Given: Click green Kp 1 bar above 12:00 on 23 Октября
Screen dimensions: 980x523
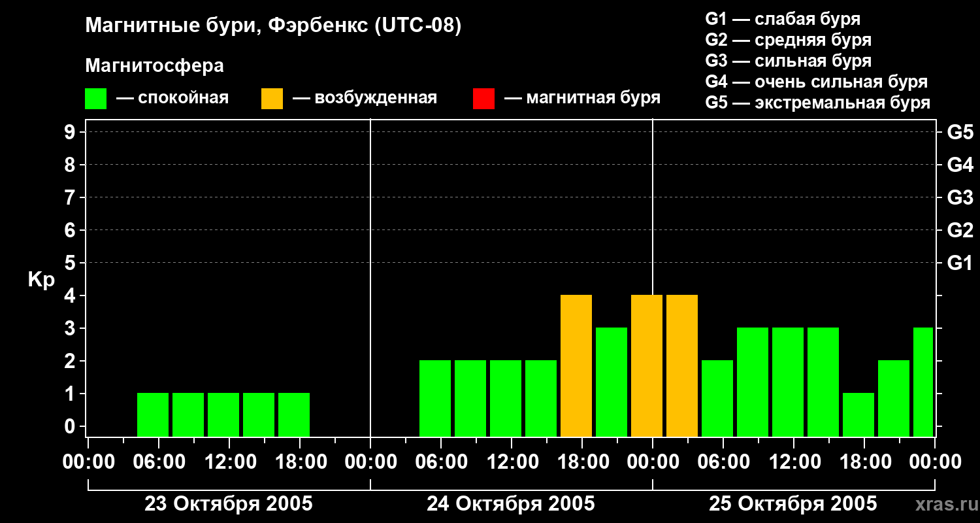Looking at the screenshot, I should (x=223, y=414).
